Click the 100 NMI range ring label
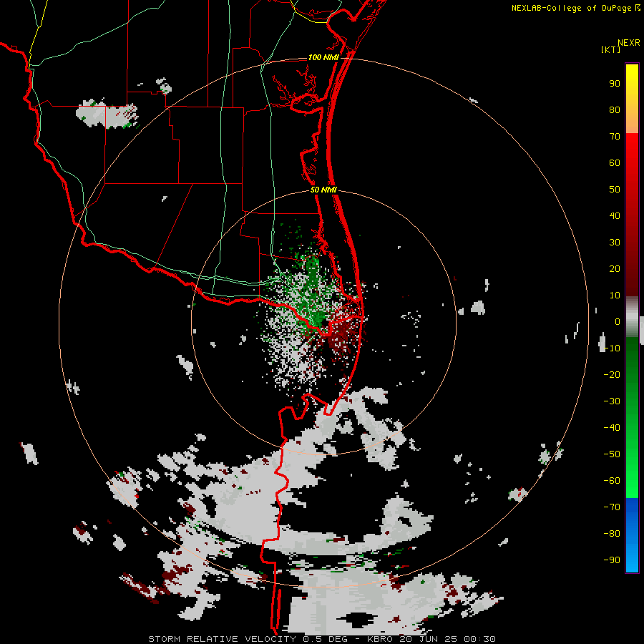 323,57
